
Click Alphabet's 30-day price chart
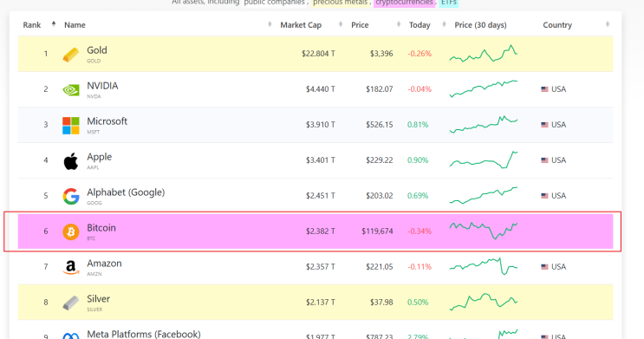coord(484,196)
